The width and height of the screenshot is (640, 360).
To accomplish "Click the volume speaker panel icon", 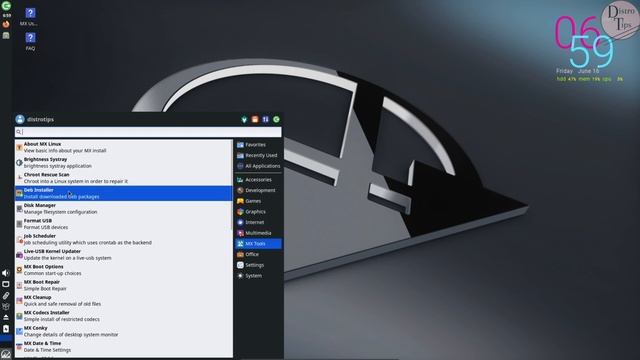I will [6, 273].
